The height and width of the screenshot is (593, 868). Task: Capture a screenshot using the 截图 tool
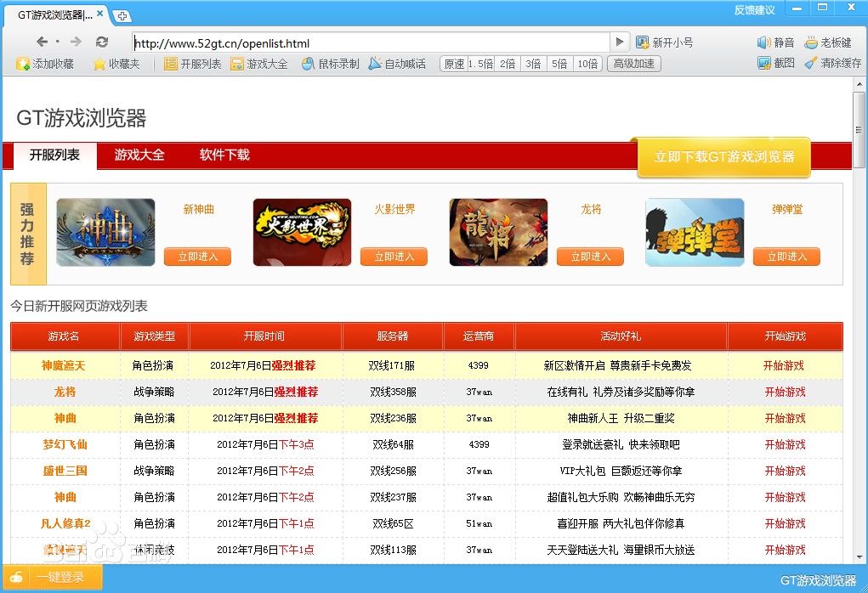(775, 64)
